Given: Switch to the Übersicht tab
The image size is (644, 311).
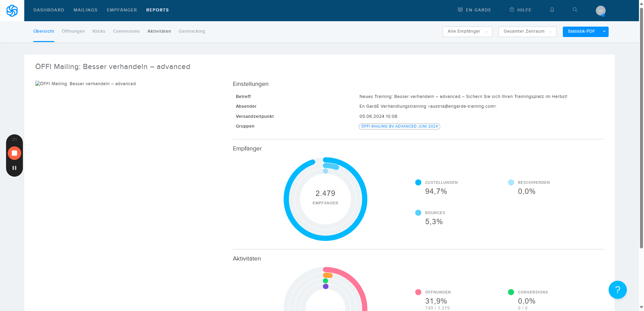Looking at the screenshot, I should pyautogui.click(x=44, y=31).
